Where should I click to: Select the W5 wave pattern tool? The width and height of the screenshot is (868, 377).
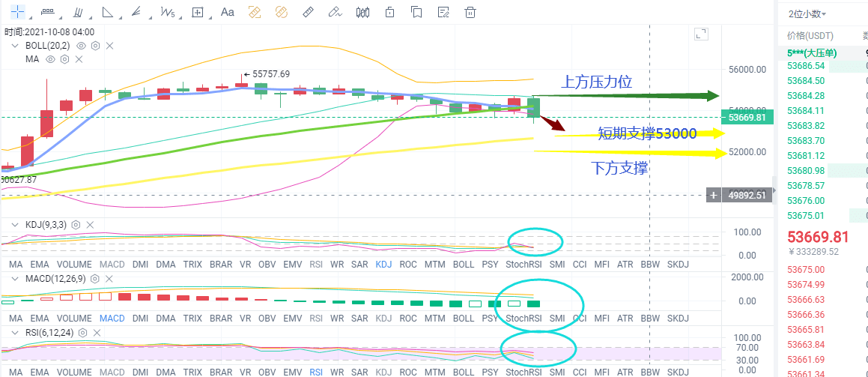pos(167,12)
